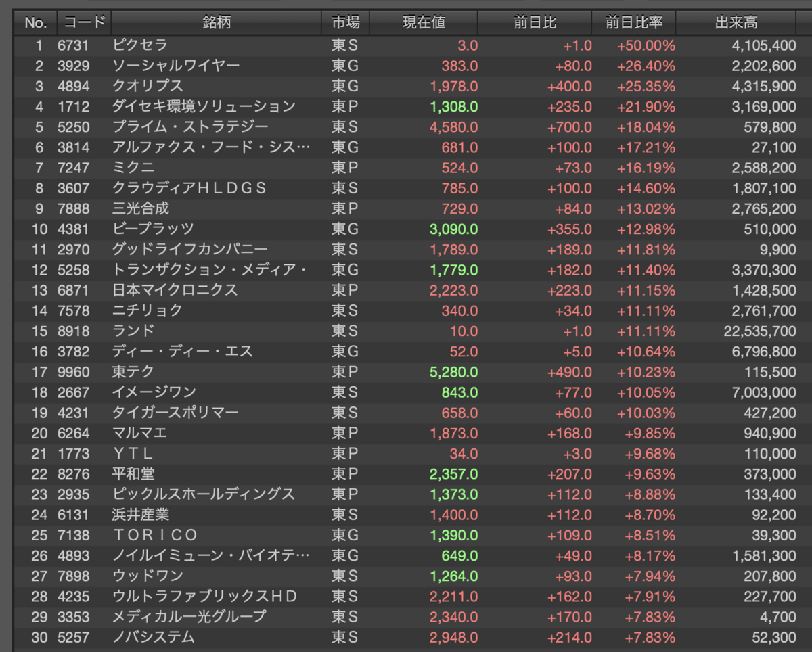The height and width of the screenshot is (652, 812).
Task: Select the +26.40% change rate
Action: click(x=646, y=66)
